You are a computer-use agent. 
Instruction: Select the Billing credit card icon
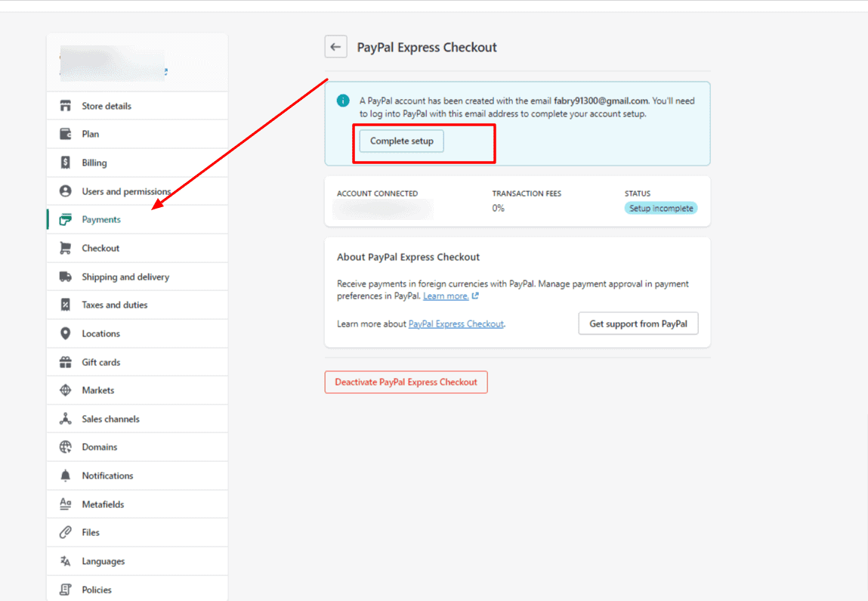point(66,162)
